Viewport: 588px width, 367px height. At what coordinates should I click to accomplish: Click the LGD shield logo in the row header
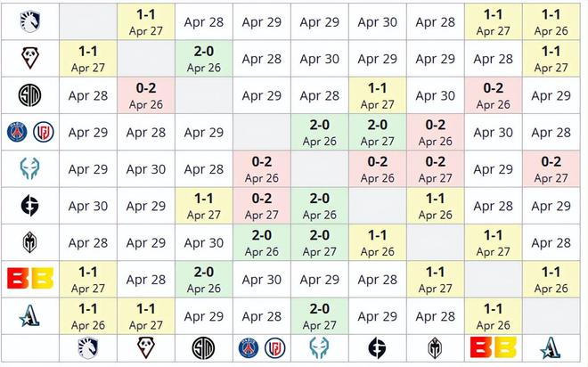(43, 132)
